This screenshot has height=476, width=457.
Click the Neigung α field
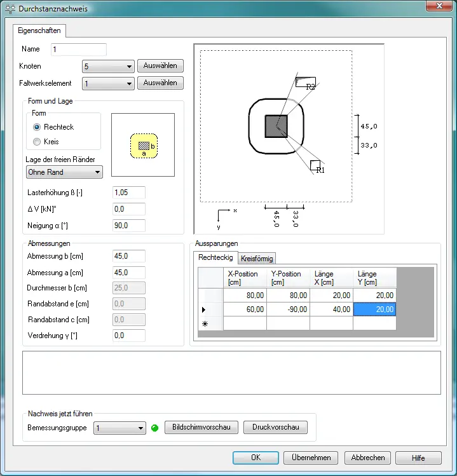click(x=129, y=226)
